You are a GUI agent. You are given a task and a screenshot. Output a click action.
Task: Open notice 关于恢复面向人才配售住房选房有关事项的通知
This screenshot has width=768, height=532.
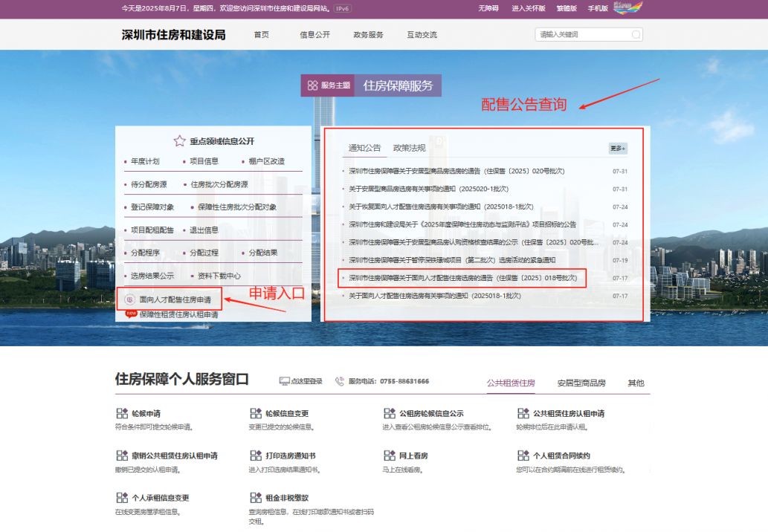441,207
